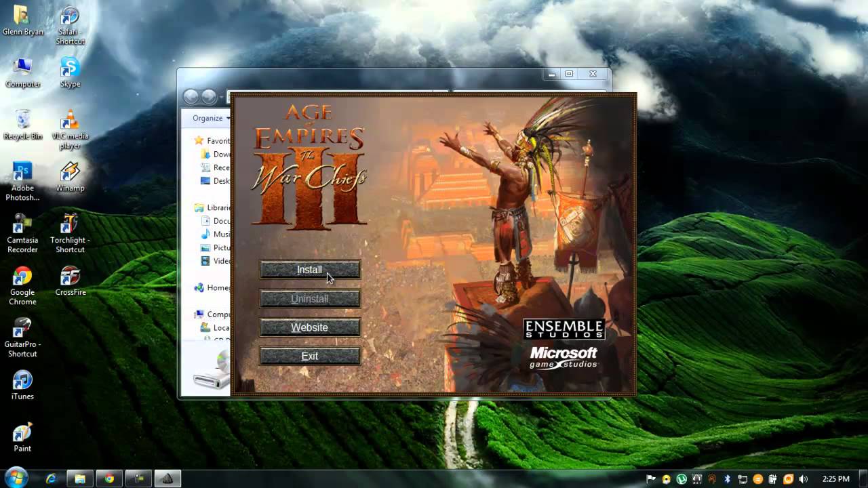Image resolution: width=868 pixels, height=488 pixels.
Task: Open the Adobe Photoshop shortcut
Action: tap(22, 182)
